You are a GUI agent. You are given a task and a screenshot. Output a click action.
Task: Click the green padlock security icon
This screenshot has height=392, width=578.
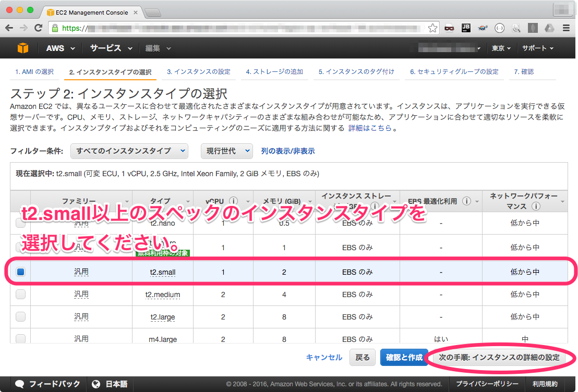click(55, 28)
